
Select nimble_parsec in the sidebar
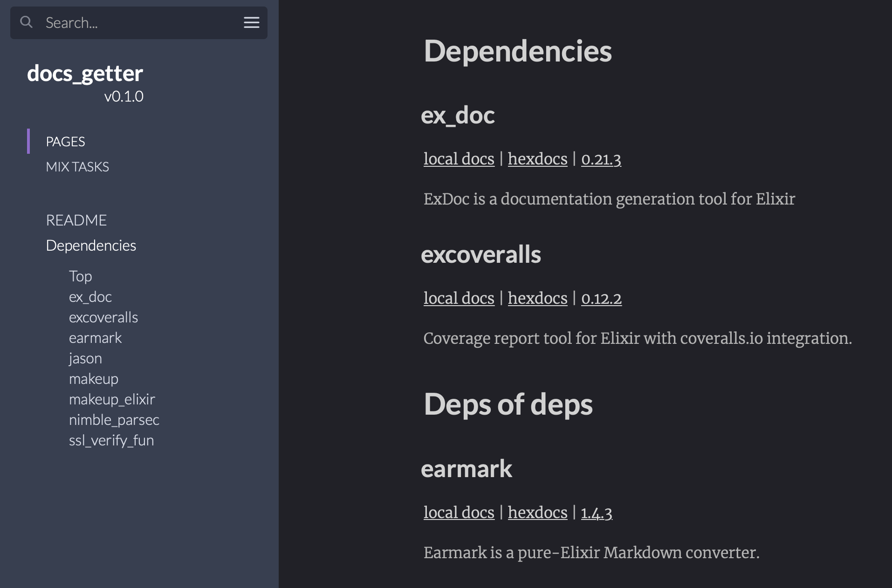click(114, 419)
